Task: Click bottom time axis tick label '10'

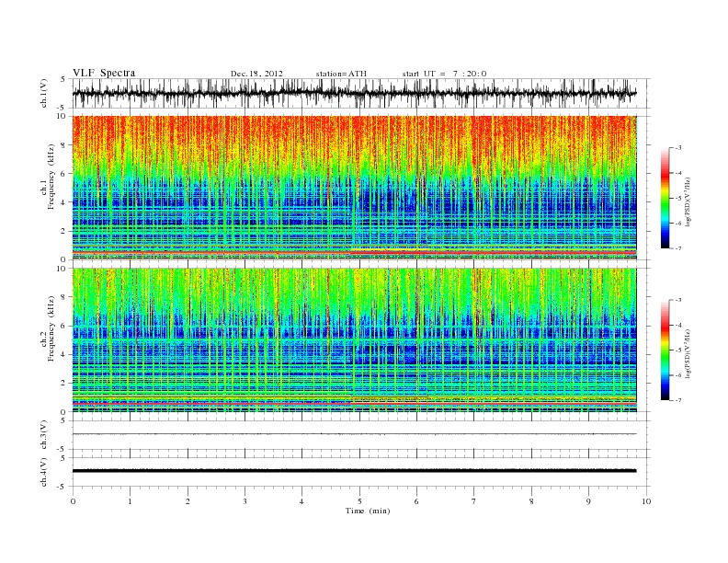Action: pos(646,501)
